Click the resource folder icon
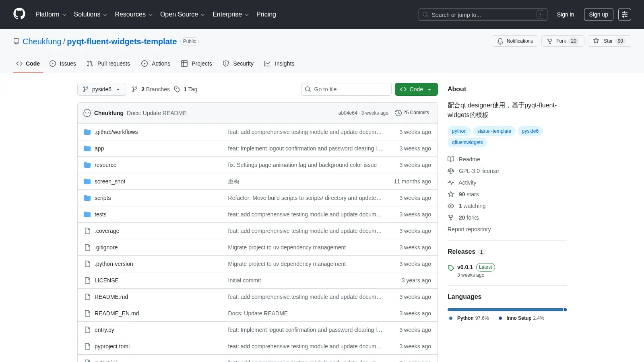The image size is (644, 362). 87,165
